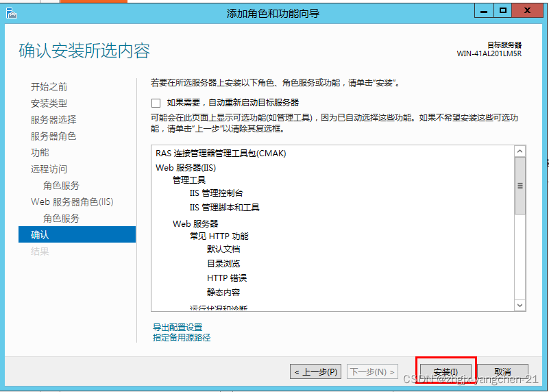Click RAS 连接管理器管理工具包(CMAK) entry
549x392 pixels.
point(221,154)
